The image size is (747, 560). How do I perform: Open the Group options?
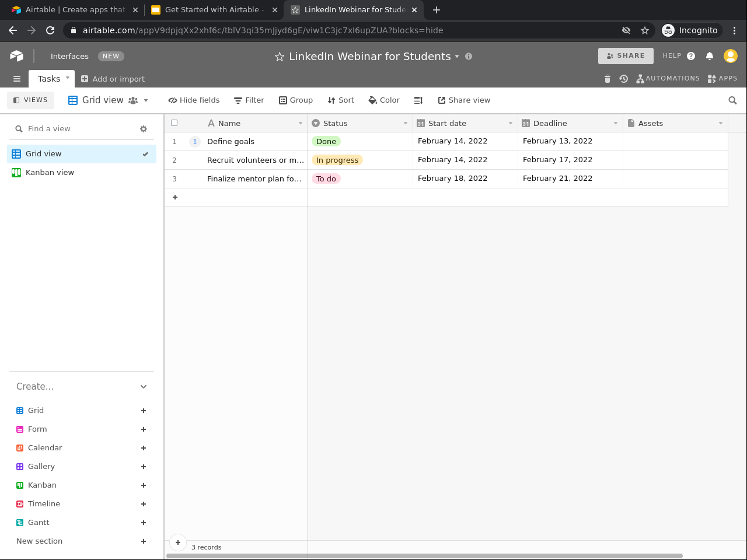click(296, 100)
